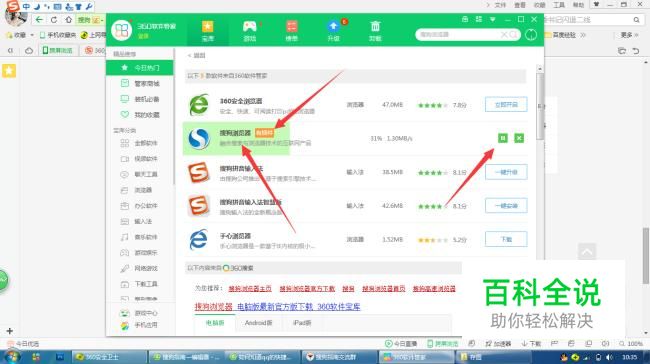Open the 宝库 tab with star icon
This screenshot has height=364, width=650.
click(208, 31)
